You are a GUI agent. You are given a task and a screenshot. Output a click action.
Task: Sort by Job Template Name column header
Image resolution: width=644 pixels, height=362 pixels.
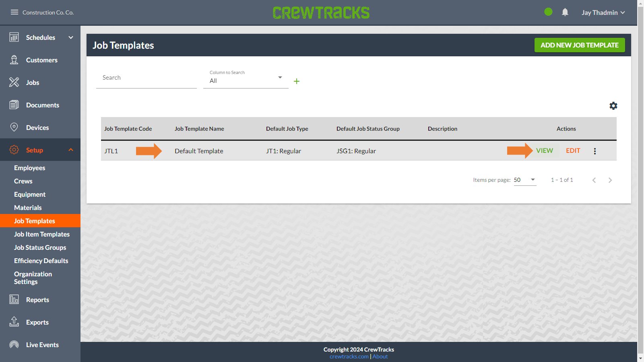tap(199, 129)
